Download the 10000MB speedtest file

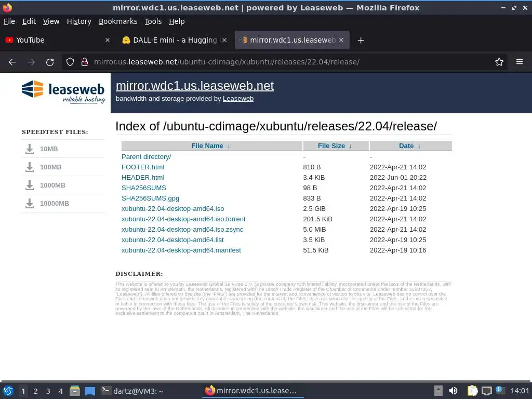click(54, 204)
